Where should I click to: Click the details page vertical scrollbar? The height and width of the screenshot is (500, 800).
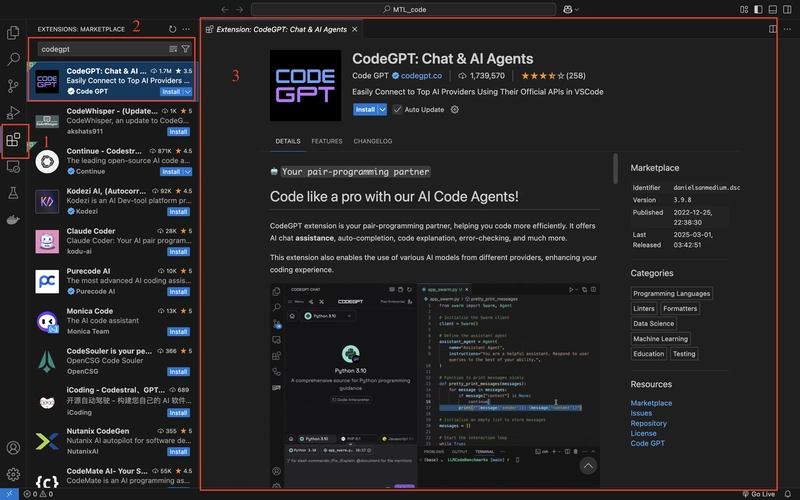pyautogui.click(x=615, y=169)
